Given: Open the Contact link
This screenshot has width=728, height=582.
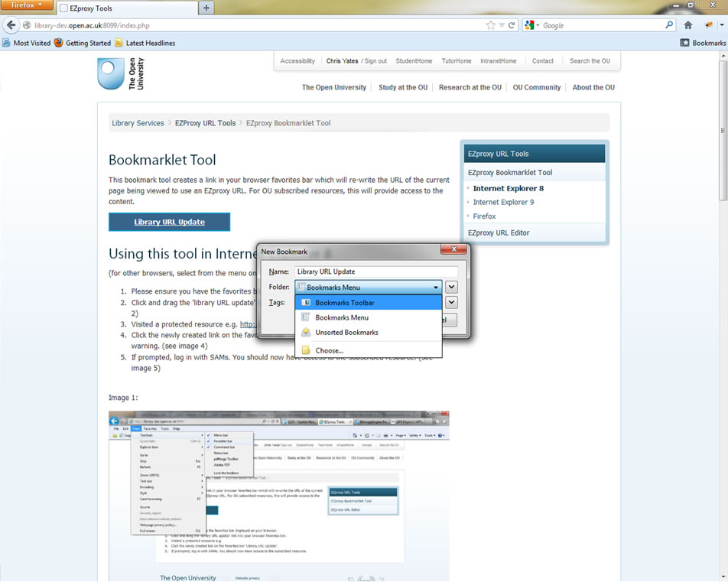Looking at the screenshot, I should click(x=543, y=61).
